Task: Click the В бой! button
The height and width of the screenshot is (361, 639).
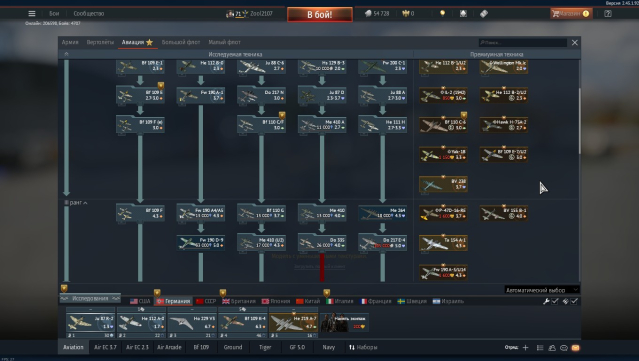Action: pyautogui.click(x=320, y=15)
